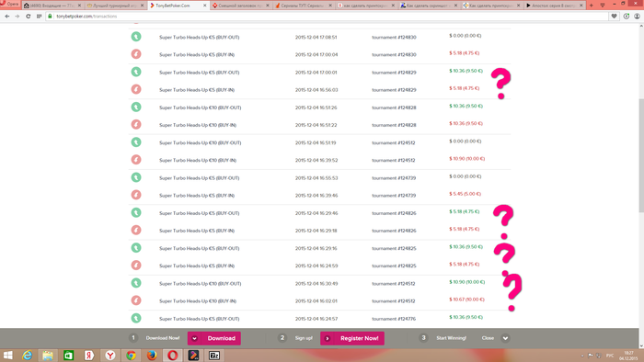Screen dimensions: 644x362
Task: Switch to the 'Смешной заголовок' tab
Action: [x=241, y=6]
